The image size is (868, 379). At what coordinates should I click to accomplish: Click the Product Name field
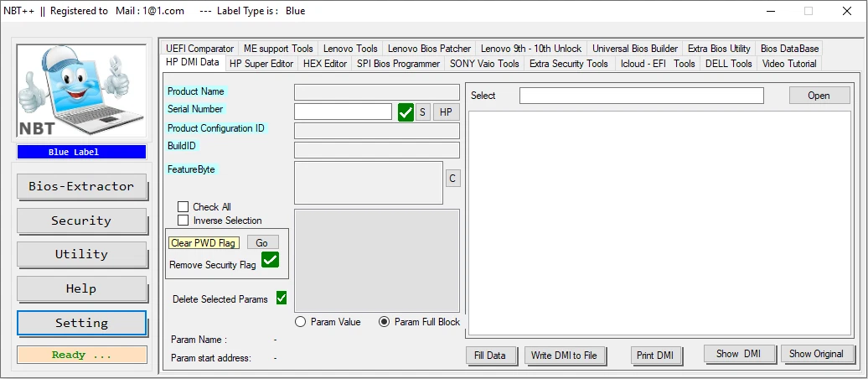tap(377, 92)
